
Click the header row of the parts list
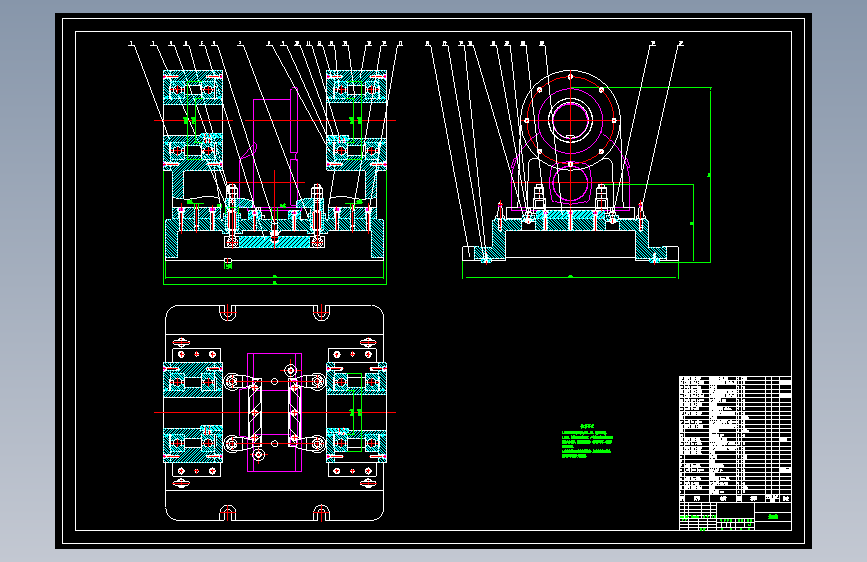pos(735,498)
